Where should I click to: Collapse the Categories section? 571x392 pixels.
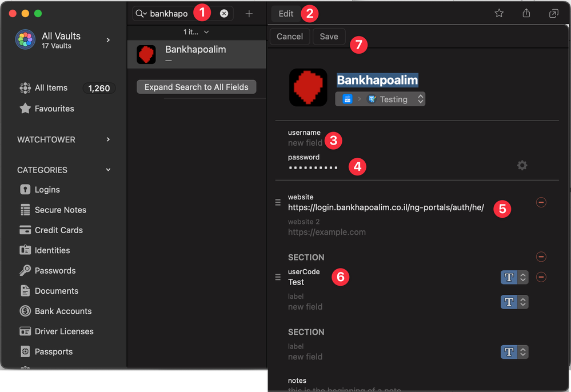click(108, 170)
